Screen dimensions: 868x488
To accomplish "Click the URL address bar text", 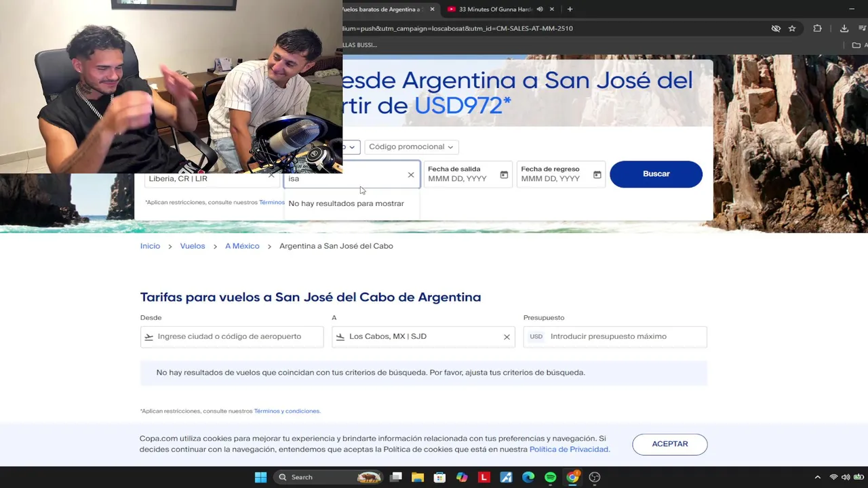I will pyautogui.click(x=458, y=28).
